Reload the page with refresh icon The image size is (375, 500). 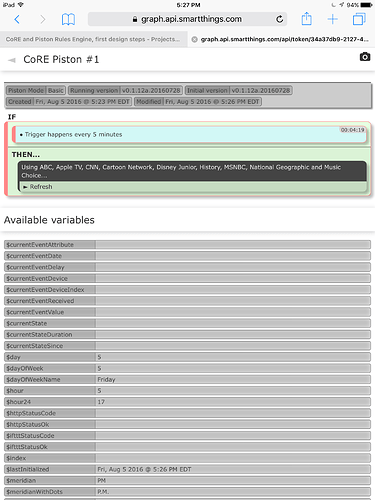(280, 19)
